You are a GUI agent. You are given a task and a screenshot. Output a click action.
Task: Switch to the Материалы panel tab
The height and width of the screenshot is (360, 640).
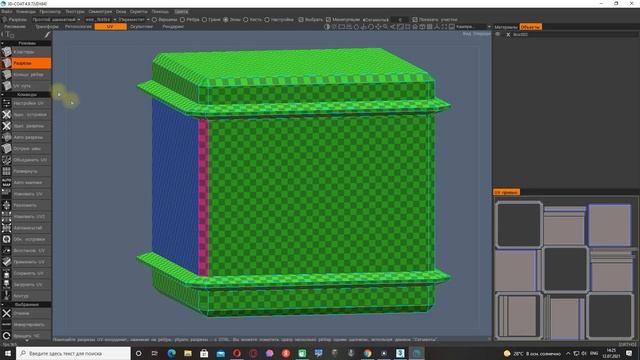click(x=506, y=27)
